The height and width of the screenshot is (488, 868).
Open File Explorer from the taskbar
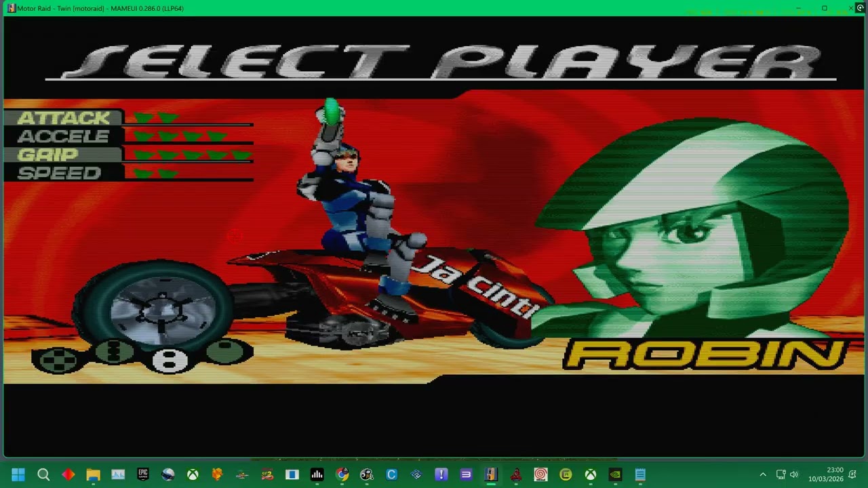93,475
